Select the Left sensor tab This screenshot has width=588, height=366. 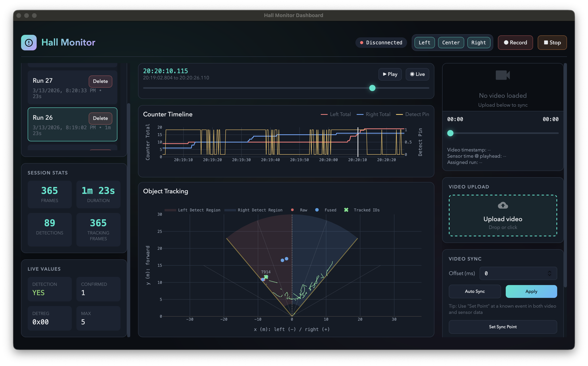pyautogui.click(x=425, y=43)
